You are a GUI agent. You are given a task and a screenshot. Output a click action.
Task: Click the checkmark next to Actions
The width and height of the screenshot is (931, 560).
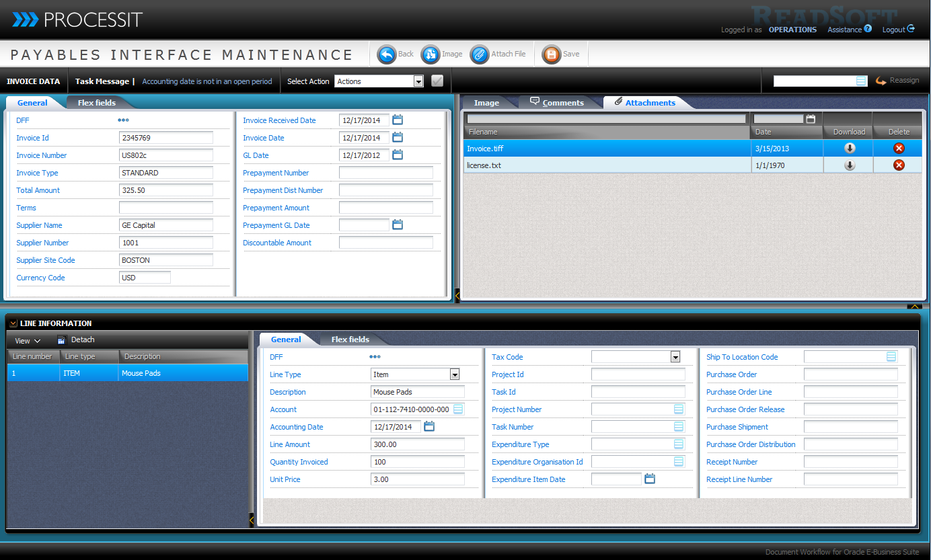[437, 81]
